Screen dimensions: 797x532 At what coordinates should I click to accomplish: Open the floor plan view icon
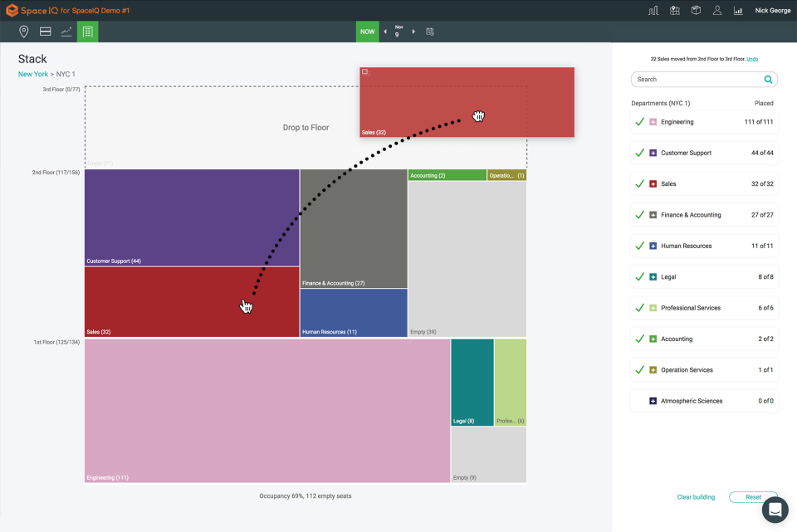[45, 32]
